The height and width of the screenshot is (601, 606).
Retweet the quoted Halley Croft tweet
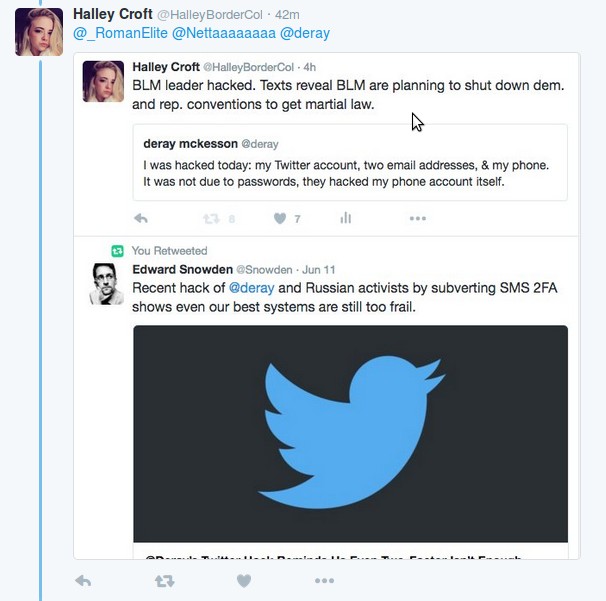pos(211,219)
